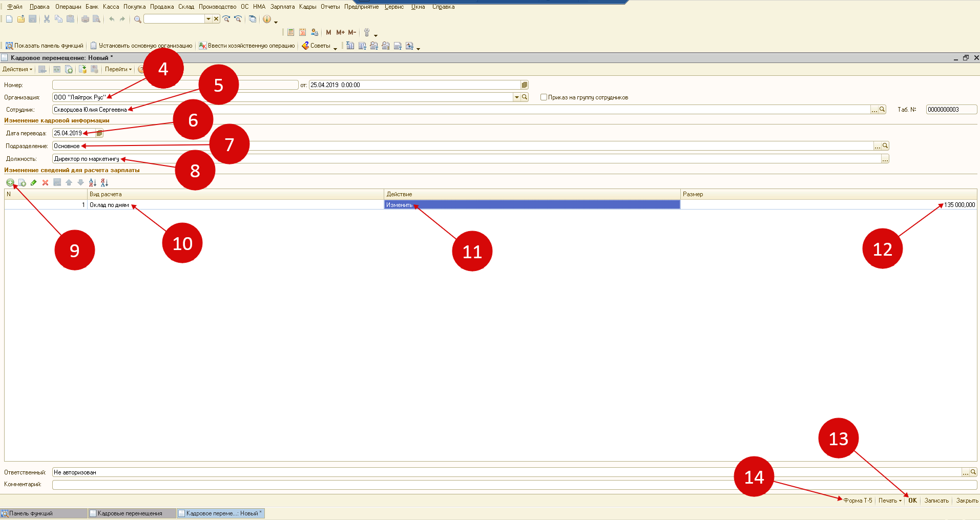Click the magnifier Find icon in main toolbar
The width and height of the screenshot is (980, 520).
(x=137, y=19)
